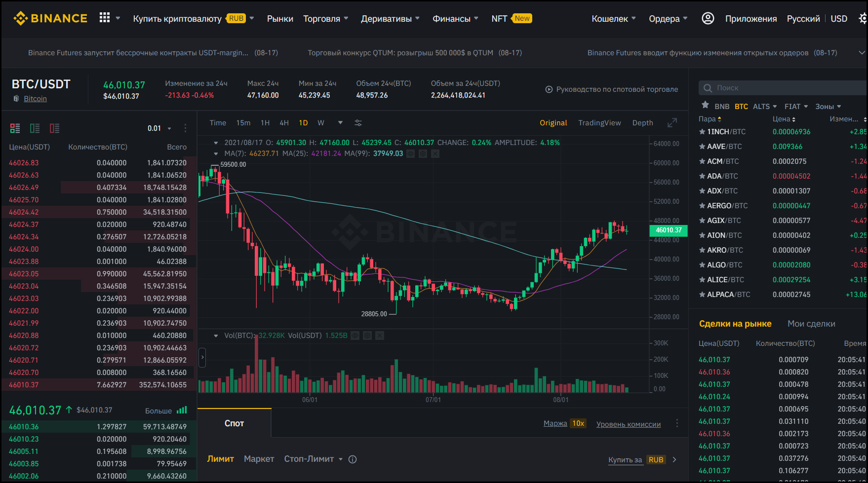Show combined order book view icon
This screenshot has width=868, height=483.
[x=15, y=128]
